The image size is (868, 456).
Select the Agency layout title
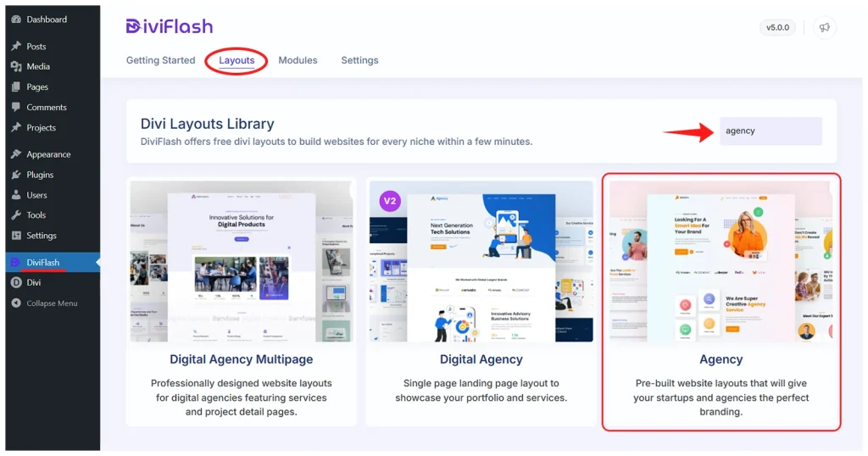pyautogui.click(x=721, y=359)
